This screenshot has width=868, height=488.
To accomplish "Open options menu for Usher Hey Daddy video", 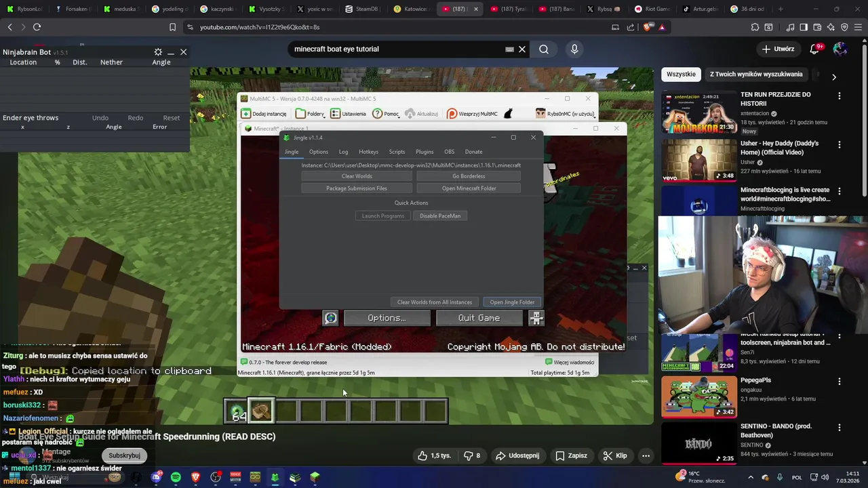I will [840, 144].
